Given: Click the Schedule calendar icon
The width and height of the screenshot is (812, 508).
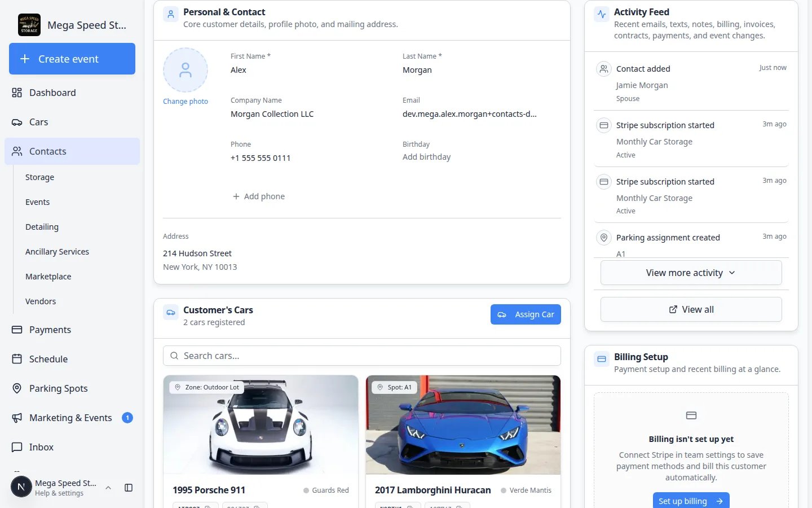Looking at the screenshot, I should [x=17, y=359].
